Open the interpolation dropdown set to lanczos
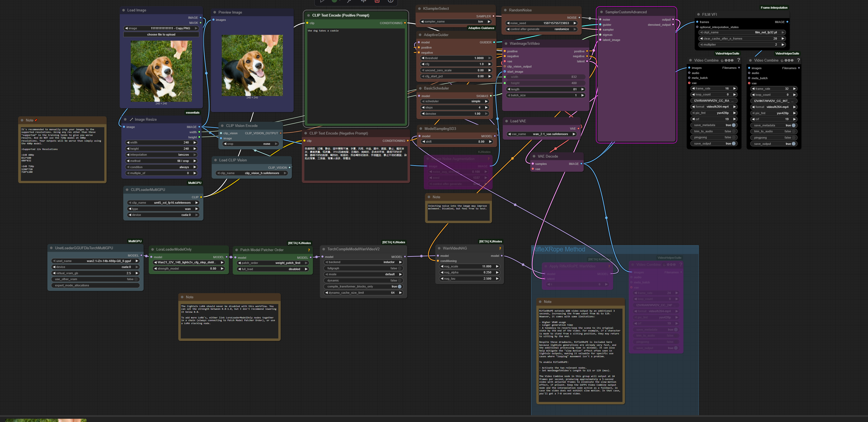868x422 pixels. tap(161, 155)
